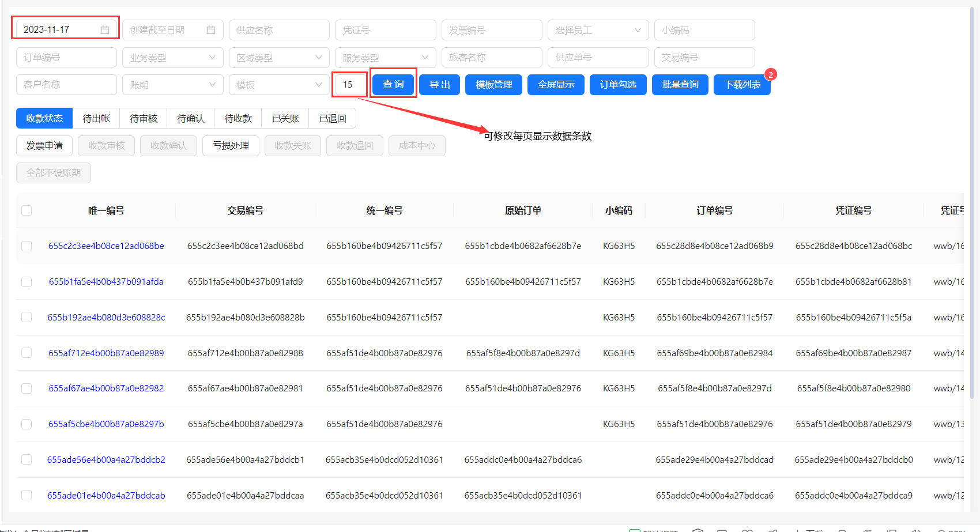Open the 待确认 tab
Viewport: 980px width, 532px height.
pos(191,118)
